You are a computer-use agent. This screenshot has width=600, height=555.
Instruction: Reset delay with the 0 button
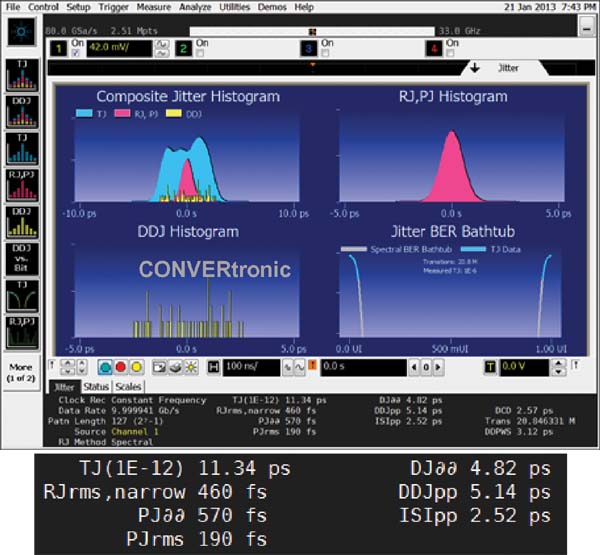[426, 367]
